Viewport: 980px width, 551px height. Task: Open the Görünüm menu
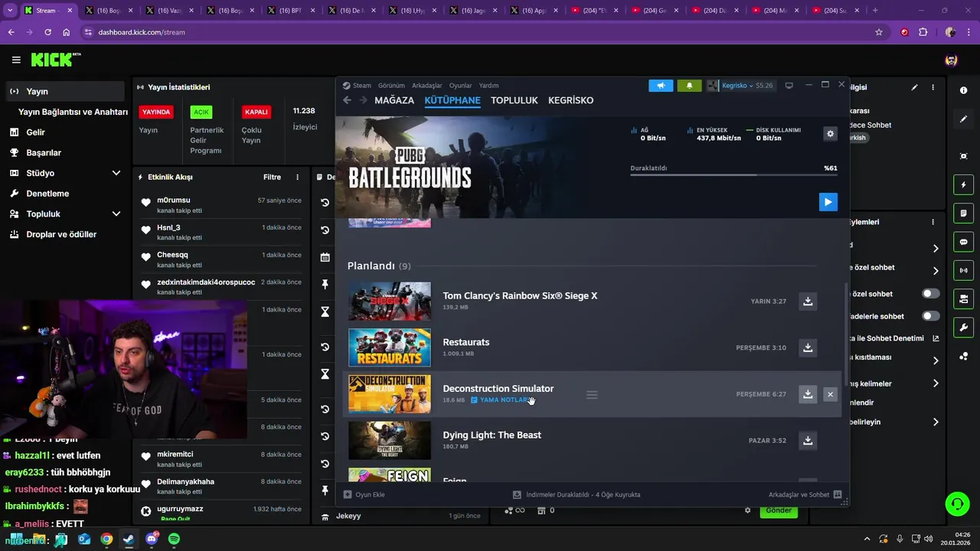coord(391,86)
